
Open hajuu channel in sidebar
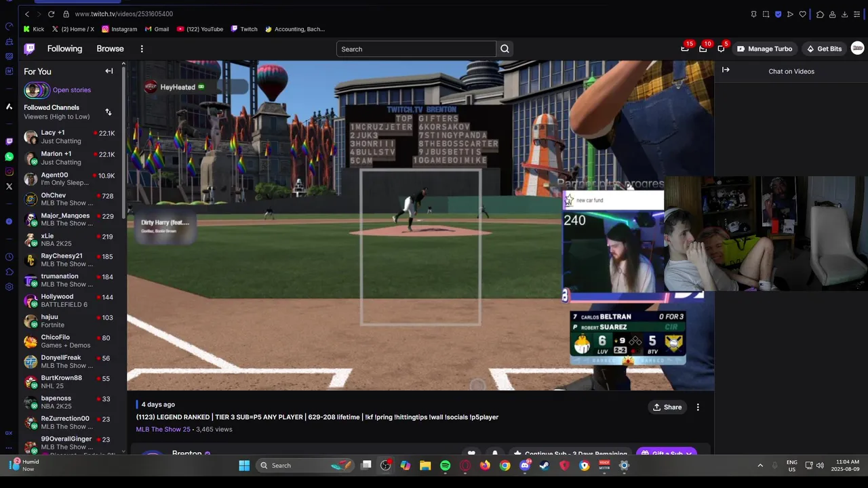point(70,321)
